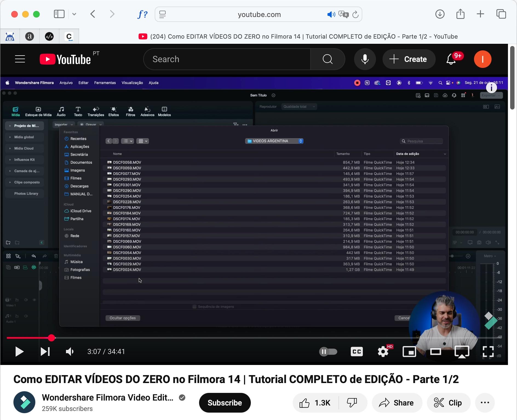This screenshot has width=517, height=420.
Task: Toggle the Safari sidebar
Action: pos(59,14)
